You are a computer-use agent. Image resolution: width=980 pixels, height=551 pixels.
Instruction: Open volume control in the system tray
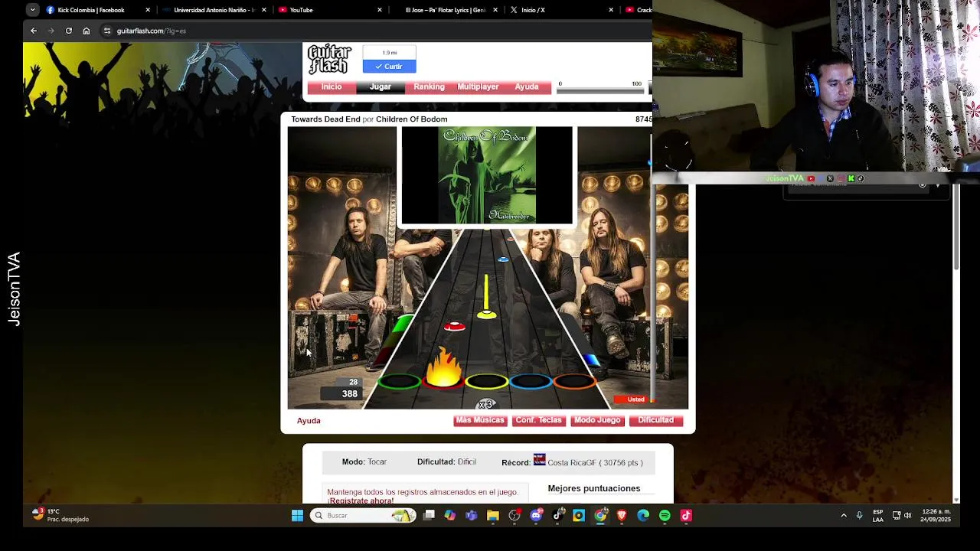click(908, 516)
